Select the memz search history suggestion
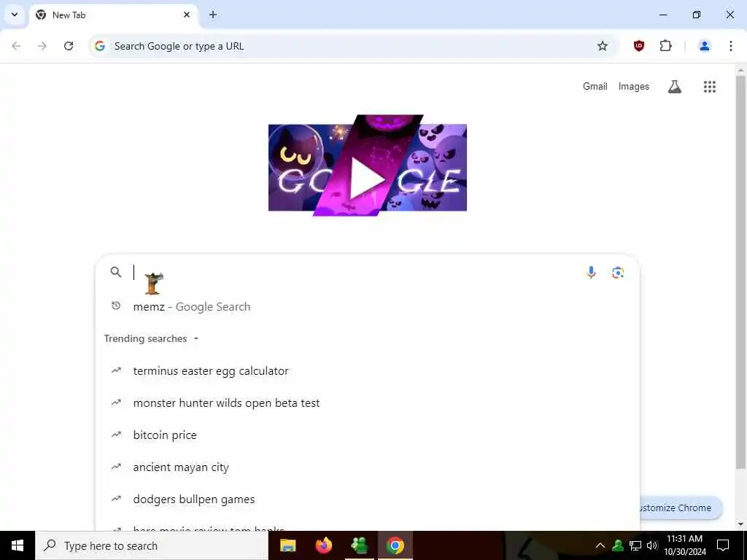The image size is (747, 560). coord(368,307)
